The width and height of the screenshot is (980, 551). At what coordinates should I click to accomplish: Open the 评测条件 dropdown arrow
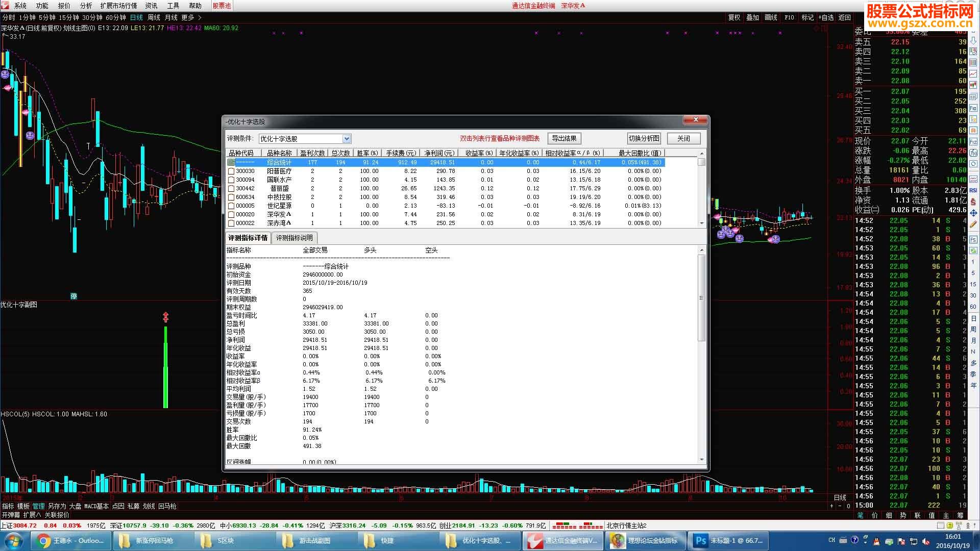pos(347,139)
